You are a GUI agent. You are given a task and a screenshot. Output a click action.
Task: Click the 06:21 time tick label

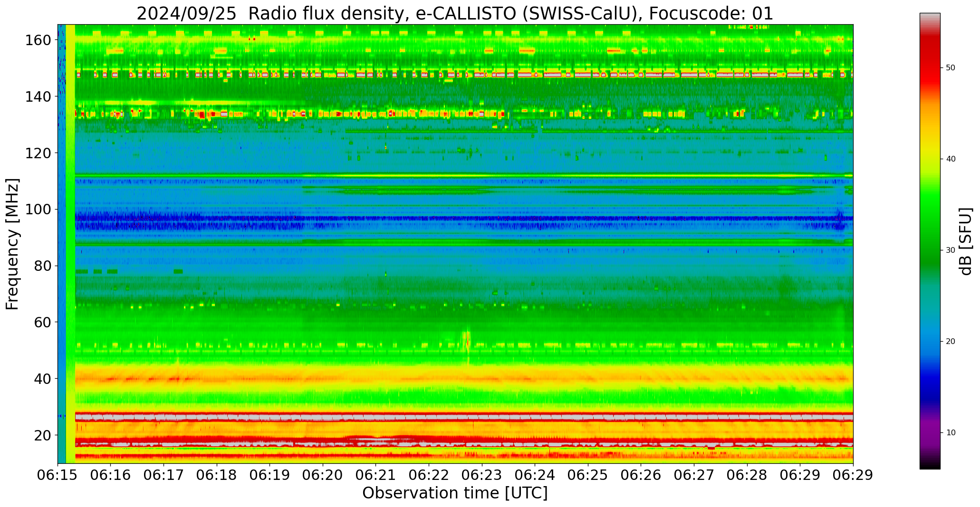376,476
